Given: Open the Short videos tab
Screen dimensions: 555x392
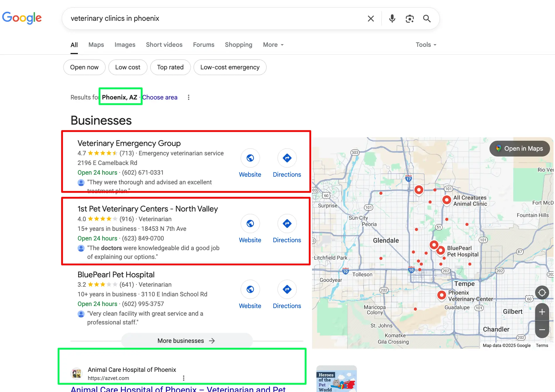Looking at the screenshot, I should [x=164, y=45].
